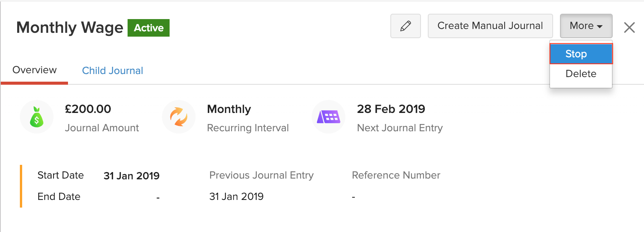Click the Create Manual Journal button

(490, 26)
